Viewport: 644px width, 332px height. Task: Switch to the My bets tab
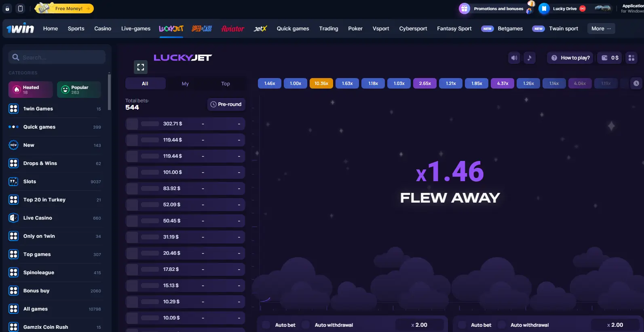(185, 84)
